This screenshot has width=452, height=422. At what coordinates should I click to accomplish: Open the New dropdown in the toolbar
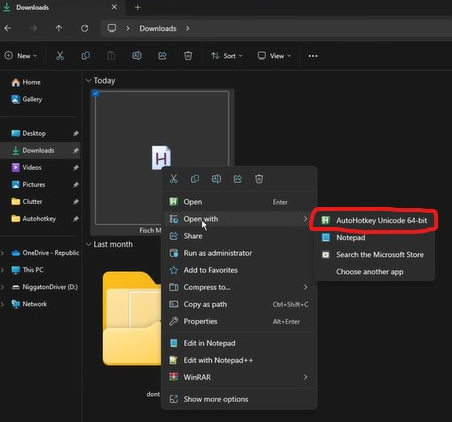tap(21, 56)
